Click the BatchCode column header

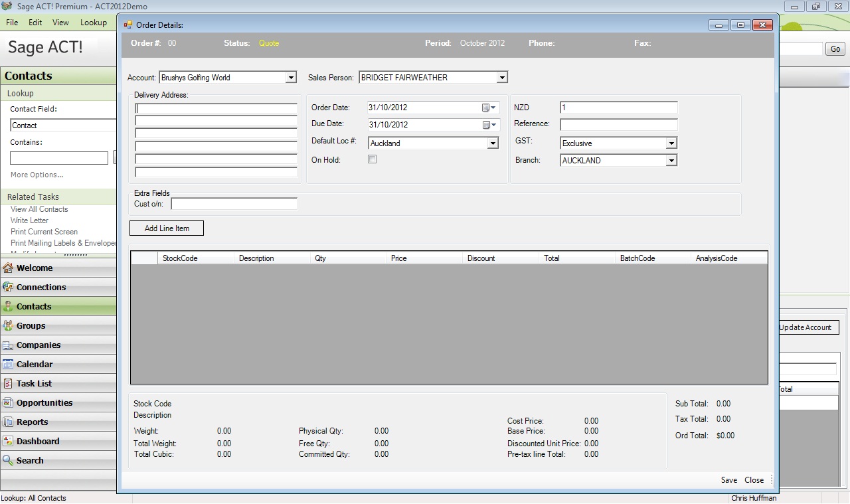pyautogui.click(x=653, y=258)
